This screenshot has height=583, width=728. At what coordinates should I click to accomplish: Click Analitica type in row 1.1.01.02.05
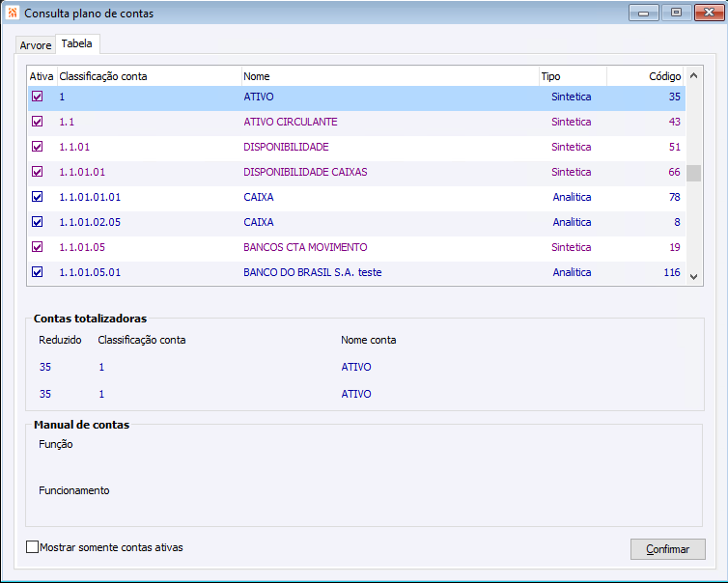pos(572,222)
